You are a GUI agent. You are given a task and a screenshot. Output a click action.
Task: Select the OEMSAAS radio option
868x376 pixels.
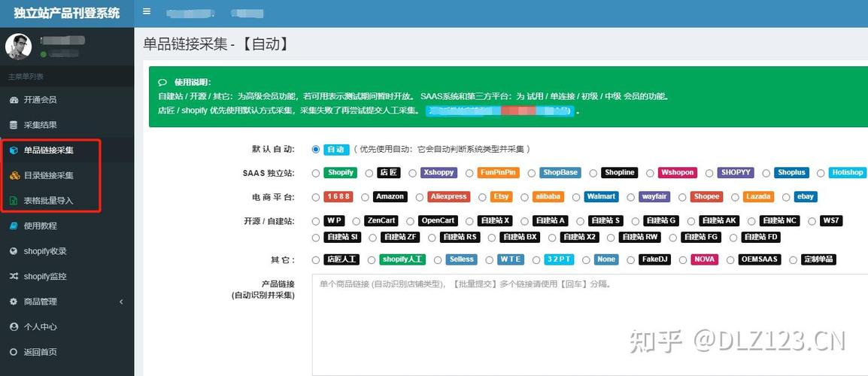[730, 259]
